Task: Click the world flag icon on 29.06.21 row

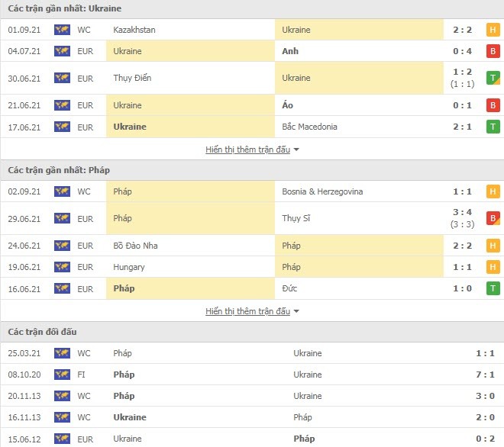Action: pos(62,218)
